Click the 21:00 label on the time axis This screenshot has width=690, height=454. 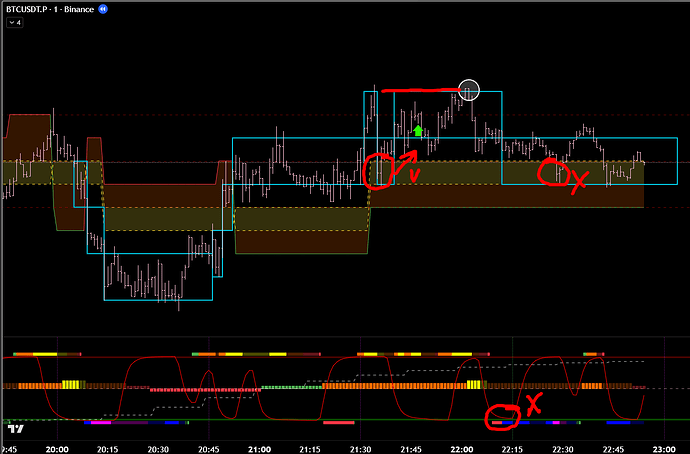tap(259, 446)
